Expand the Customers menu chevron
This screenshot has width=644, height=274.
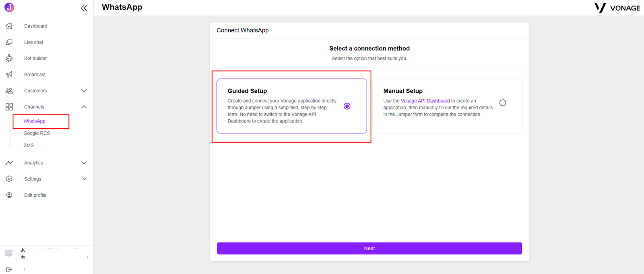[x=84, y=91]
